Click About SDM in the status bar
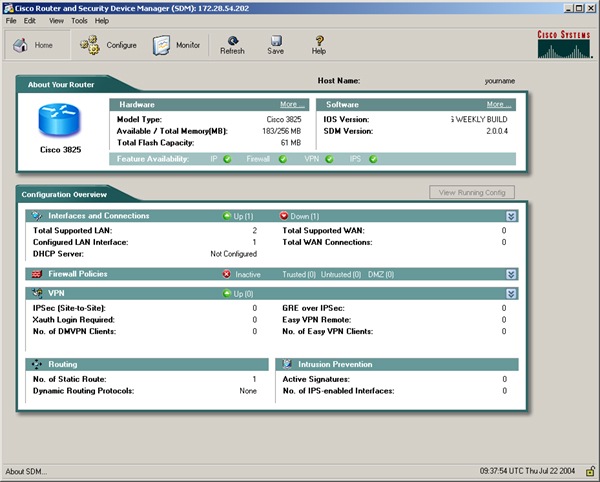This screenshot has height=482, width=600. tap(26, 471)
